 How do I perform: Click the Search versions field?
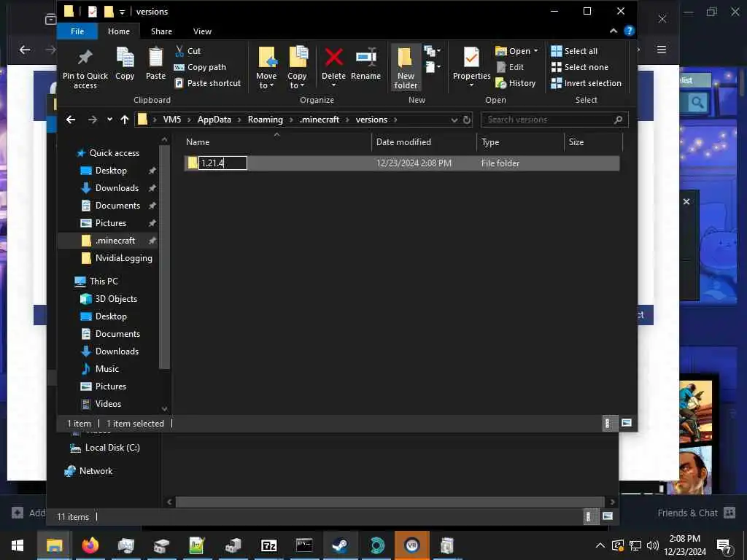(554, 120)
